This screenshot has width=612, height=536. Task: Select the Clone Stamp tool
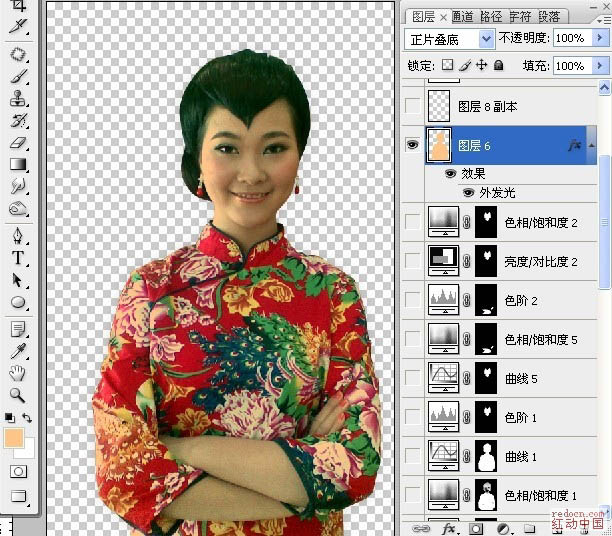pos(18,98)
